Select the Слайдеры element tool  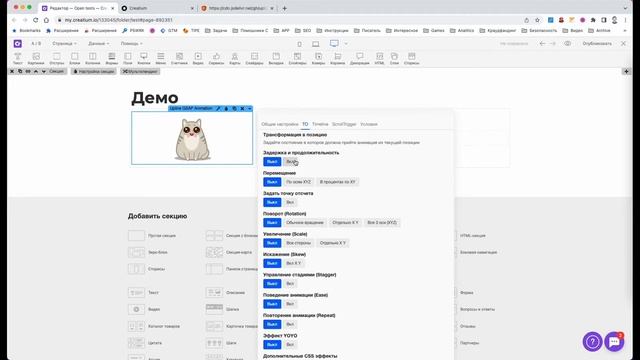click(254, 58)
